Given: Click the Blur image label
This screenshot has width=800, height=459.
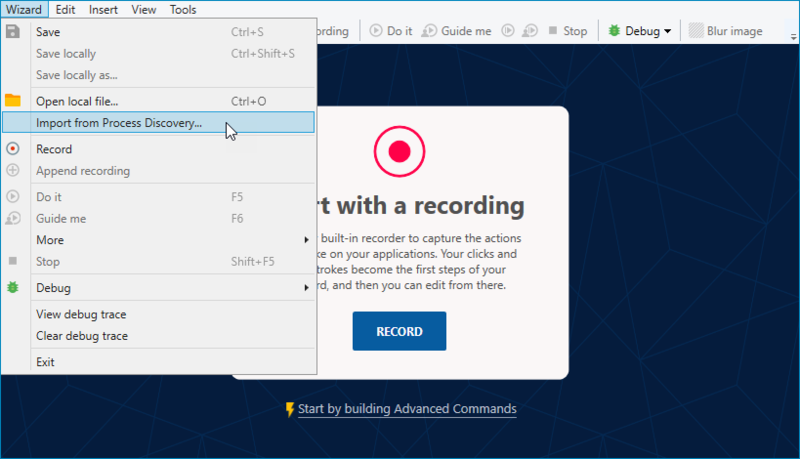Looking at the screenshot, I should coord(734,31).
